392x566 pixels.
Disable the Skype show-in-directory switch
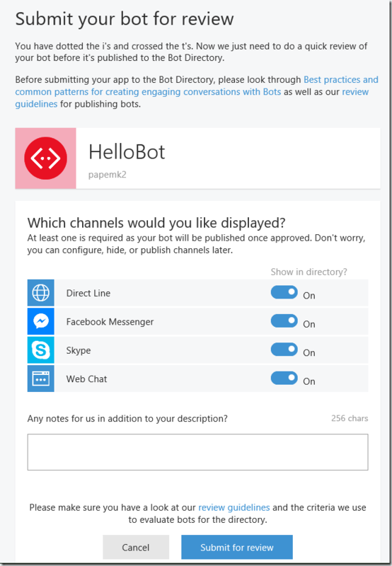point(284,350)
